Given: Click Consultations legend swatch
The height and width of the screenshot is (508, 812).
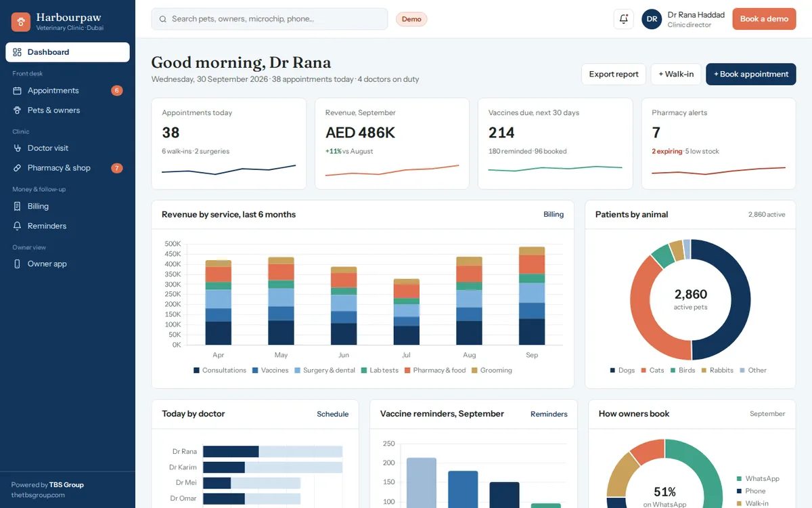Looking at the screenshot, I should (196, 371).
